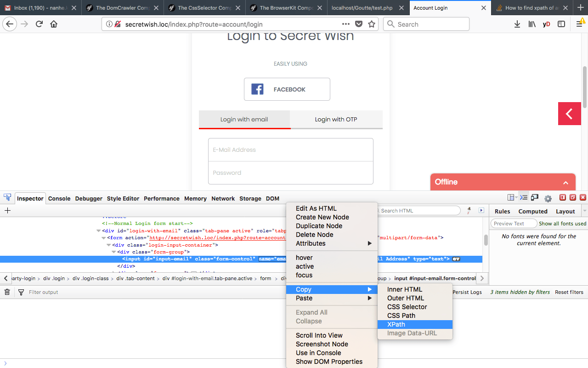Open the Firefox downloads arrow icon
This screenshot has height=368, width=588.
point(517,24)
